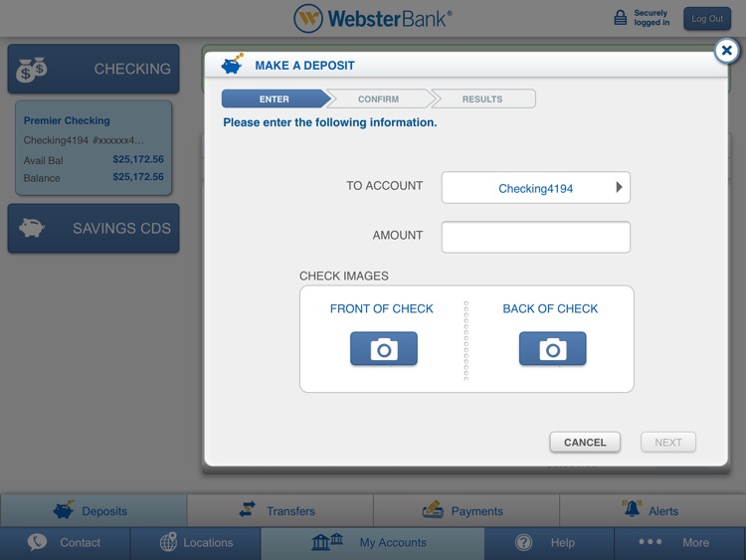
Task: Tap the back of check camera icon
Action: point(552,349)
